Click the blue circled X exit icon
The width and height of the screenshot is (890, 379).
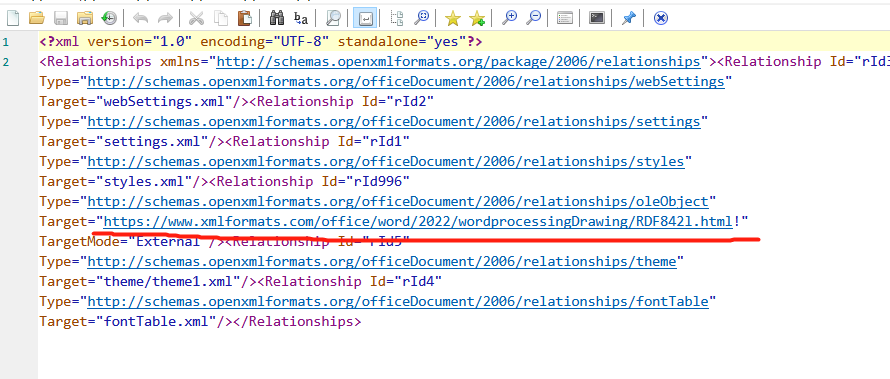coord(660,18)
